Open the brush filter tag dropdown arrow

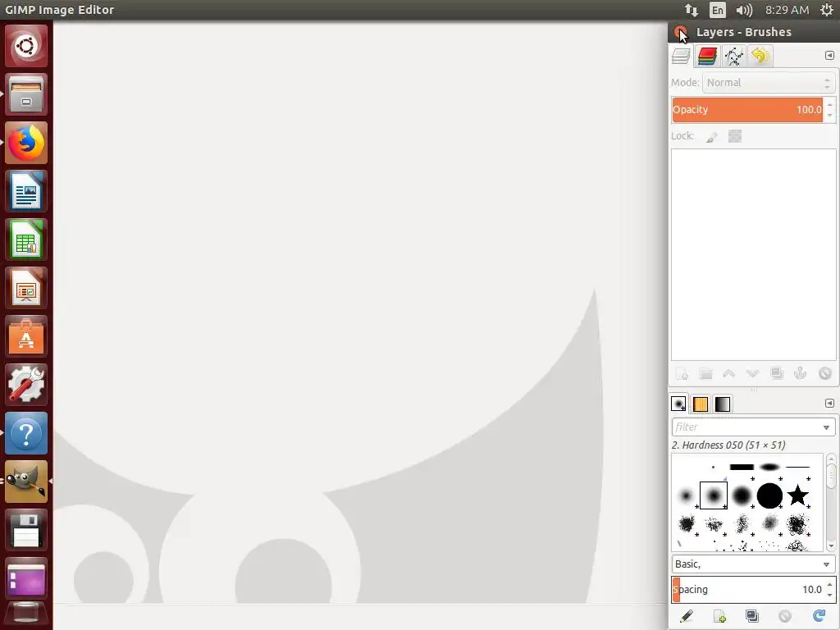[827, 427]
